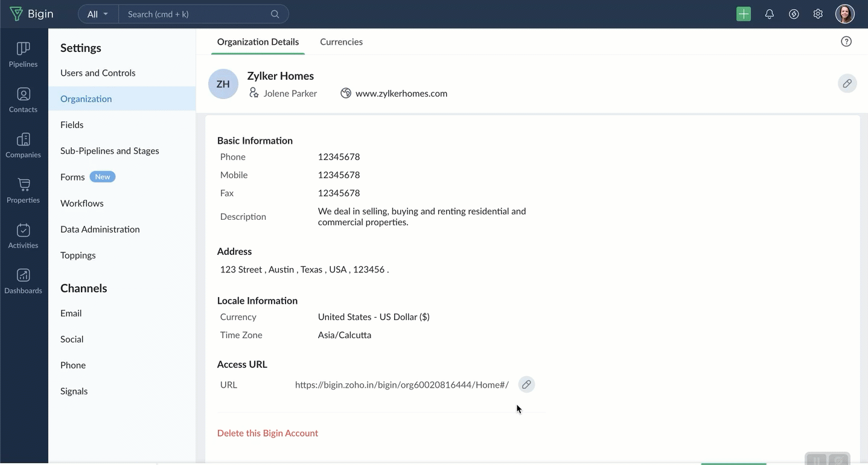Click the time zone value Asia/Calcutta

(x=345, y=335)
